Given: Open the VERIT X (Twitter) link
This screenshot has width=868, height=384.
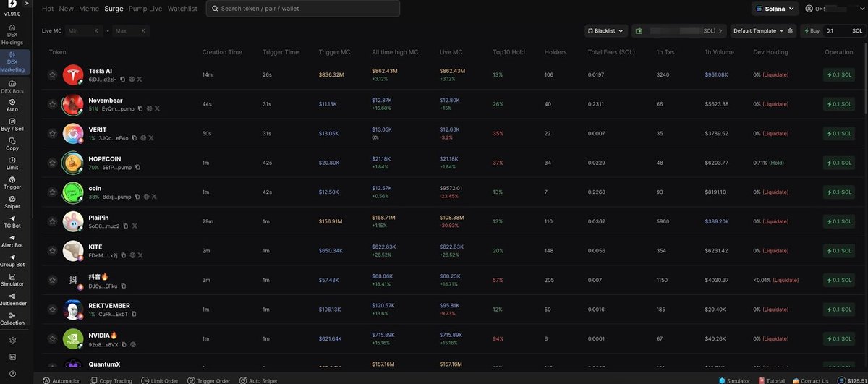Looking at the screenshot, I should (151, 137).
